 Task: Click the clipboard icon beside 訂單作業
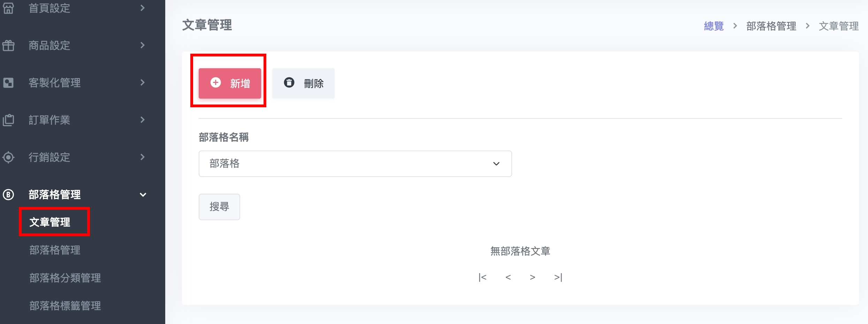tap(8, 120)
